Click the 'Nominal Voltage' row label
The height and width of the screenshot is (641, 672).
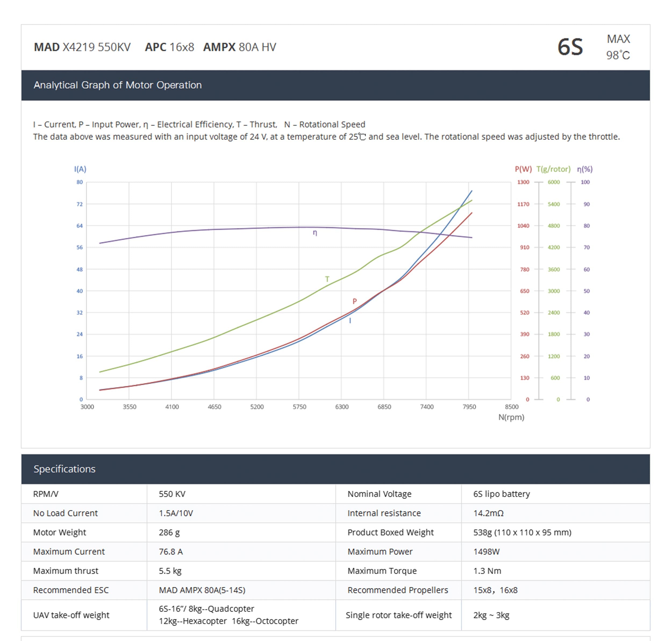379,494
